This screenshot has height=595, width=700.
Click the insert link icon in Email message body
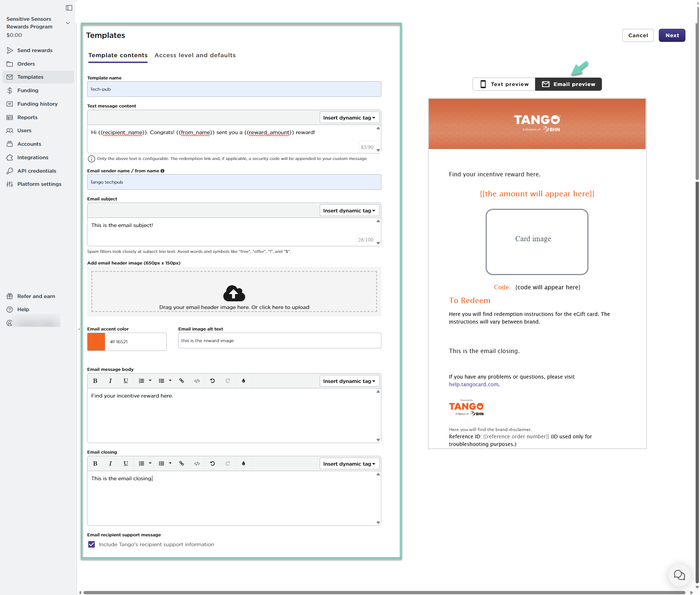coord(182,381)
